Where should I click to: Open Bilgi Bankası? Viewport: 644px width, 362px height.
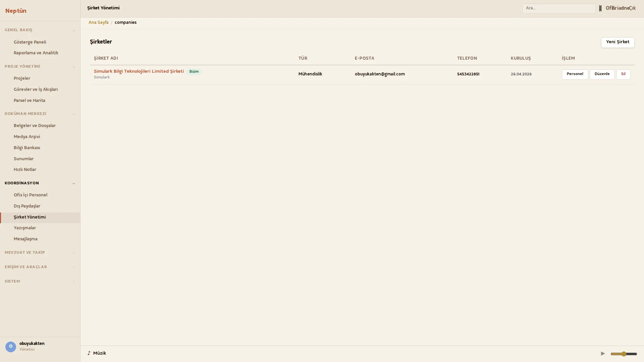coord(40,148)
